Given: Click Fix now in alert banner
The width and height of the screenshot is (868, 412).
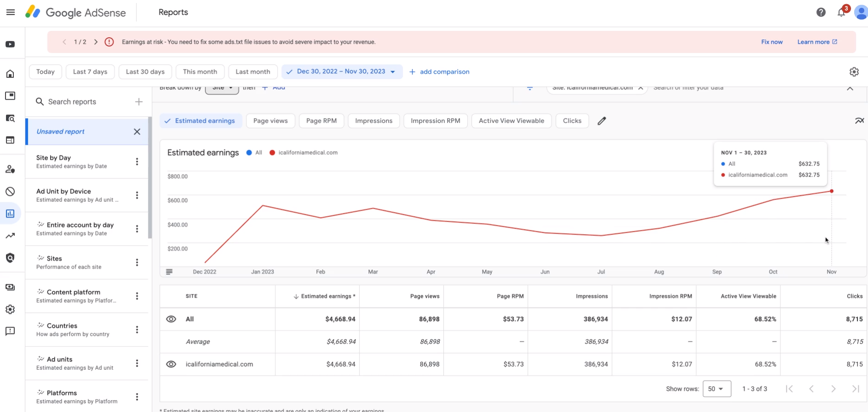Looking at the screenshot, I should 772,42.
